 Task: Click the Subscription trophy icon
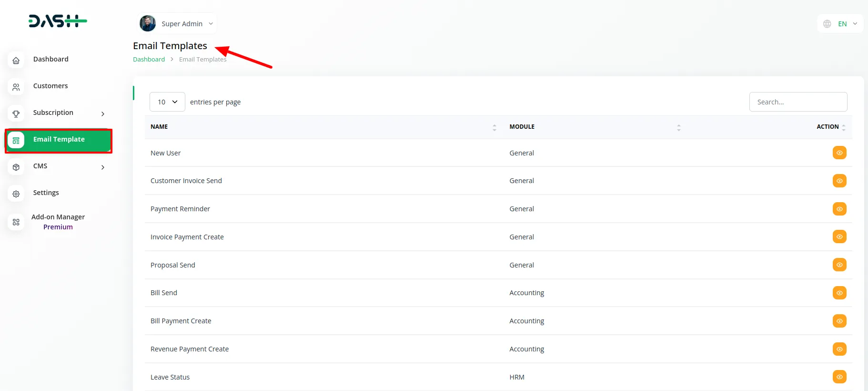[16, 114]
